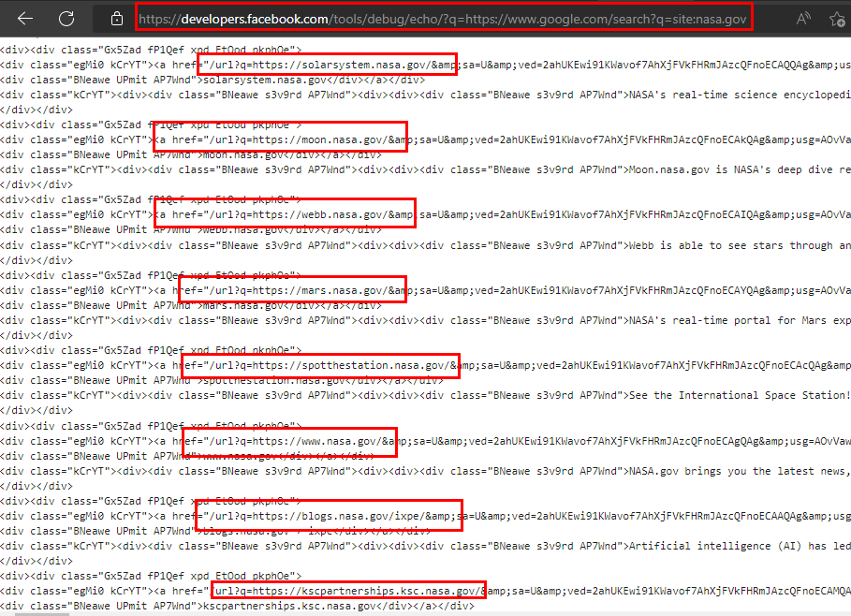Click the href line containing www.nasa.gov
851x616 pixels.
coord(425,441)
